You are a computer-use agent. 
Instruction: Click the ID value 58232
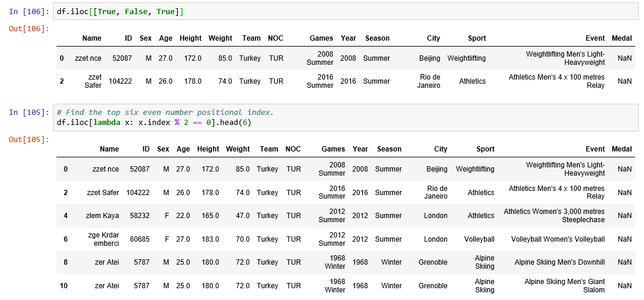[x=140, y=216]
